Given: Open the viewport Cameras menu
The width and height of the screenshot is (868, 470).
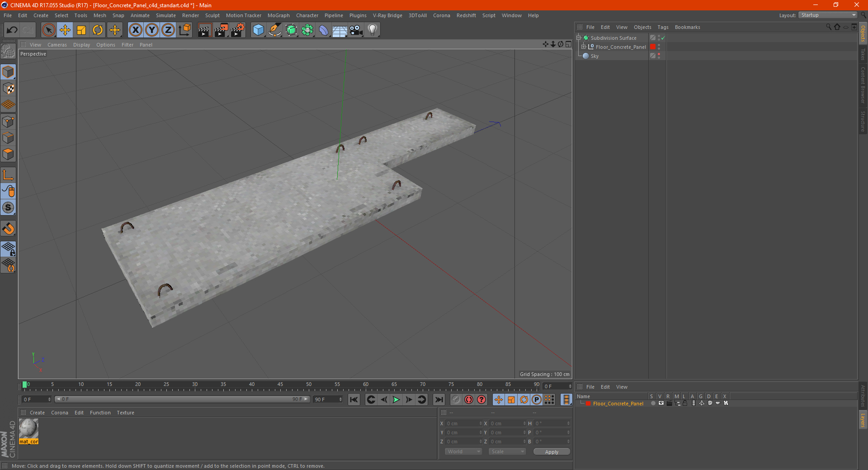Looking at the screenshot, I should [57, 45].
